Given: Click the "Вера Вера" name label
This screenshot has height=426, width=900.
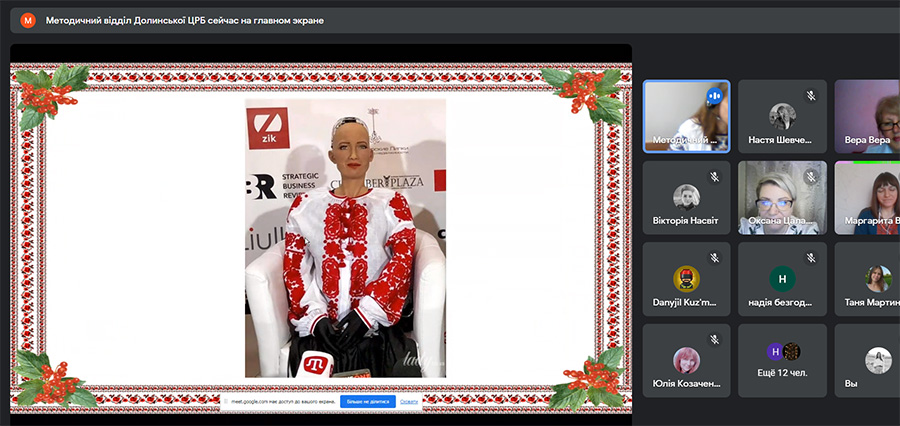Looking at the screenshot, I should [x=867, y=140].
